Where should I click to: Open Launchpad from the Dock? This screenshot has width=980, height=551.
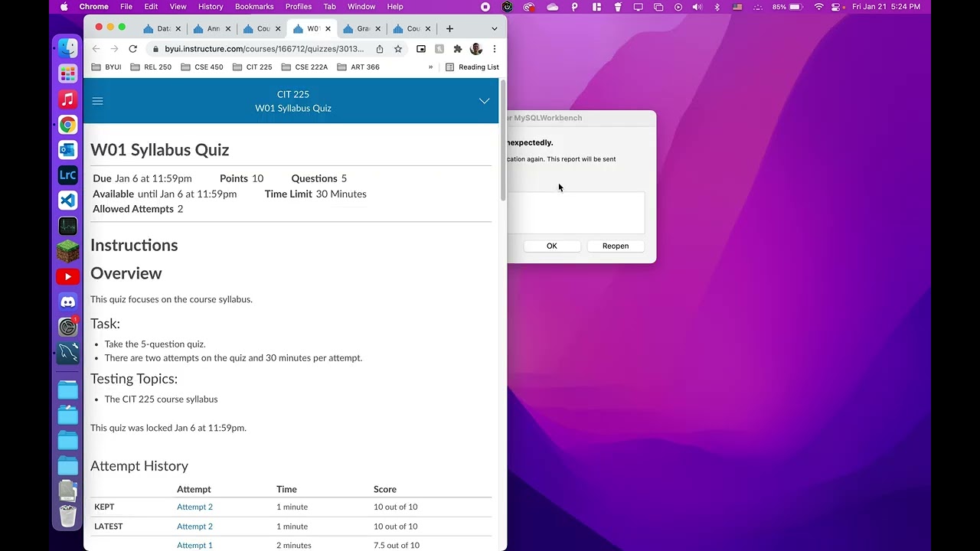click(68, 73)
